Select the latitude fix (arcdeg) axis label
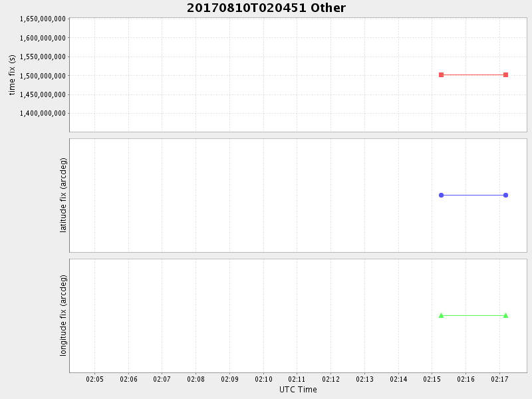This screenshot has height=399, width=532. pos(64,195)
